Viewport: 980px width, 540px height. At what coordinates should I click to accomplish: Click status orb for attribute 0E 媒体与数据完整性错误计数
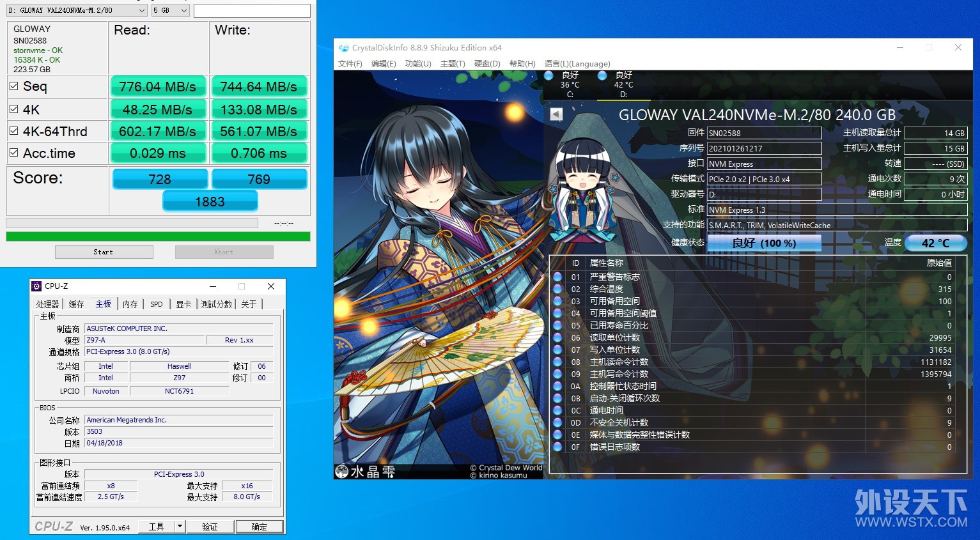tap(557, 435)
